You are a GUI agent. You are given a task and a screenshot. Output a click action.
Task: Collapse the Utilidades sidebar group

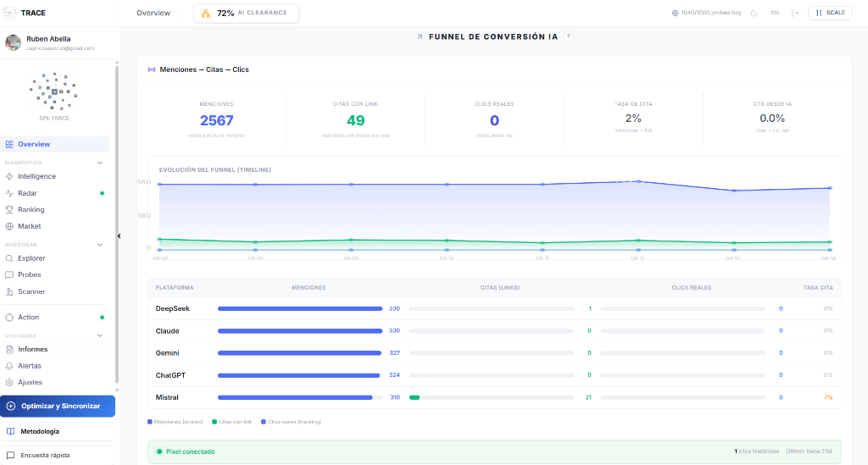click(99, 335)
